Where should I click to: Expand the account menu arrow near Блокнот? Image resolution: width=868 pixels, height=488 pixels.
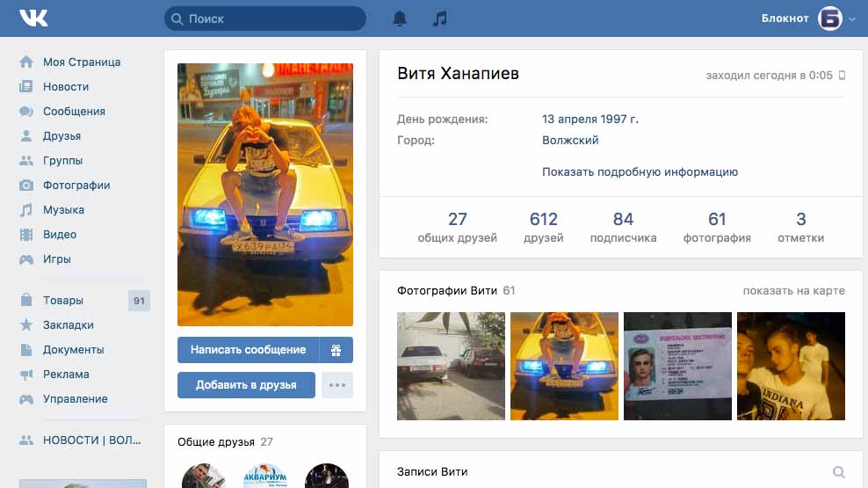[x=852, y=19]
